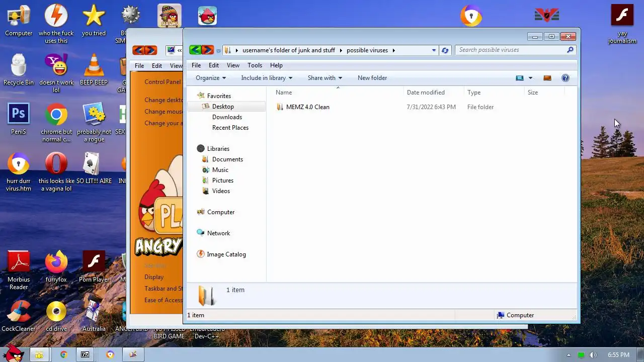Refresh the possible viruses folder

[445, 50]
